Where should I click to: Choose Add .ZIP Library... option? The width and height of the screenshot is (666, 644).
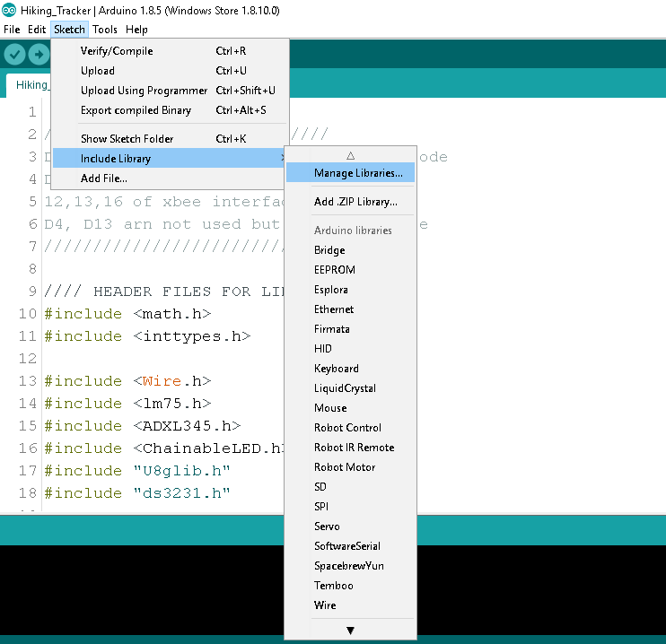[x=355, y=202]
